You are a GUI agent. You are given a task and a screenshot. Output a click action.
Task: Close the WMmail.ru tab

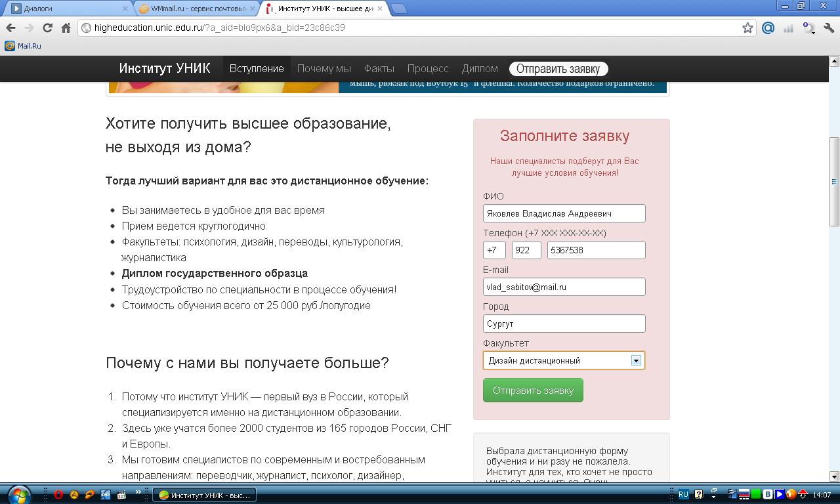coord(253,9)
